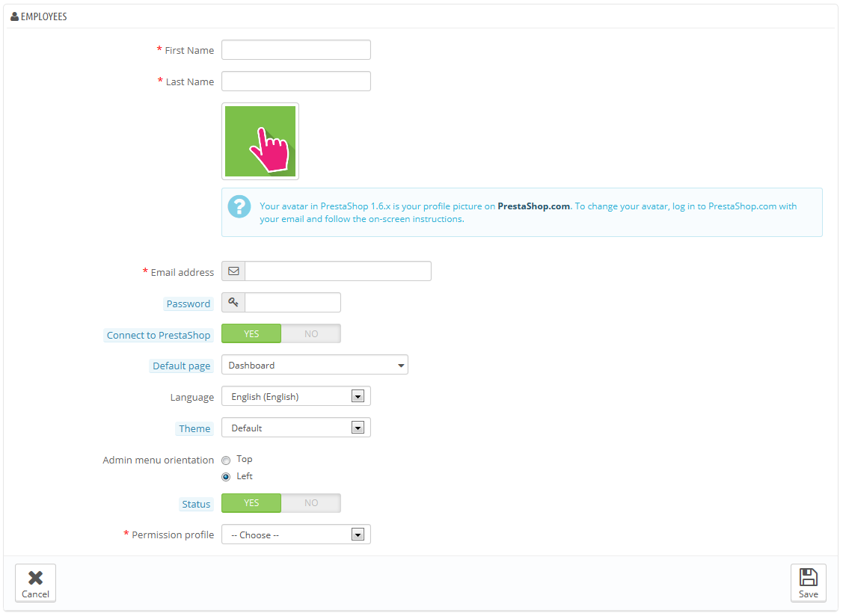Viewport: 843px width, 616px height.
Task: Click the bold PrestaShop.com text
Action: 533,206
